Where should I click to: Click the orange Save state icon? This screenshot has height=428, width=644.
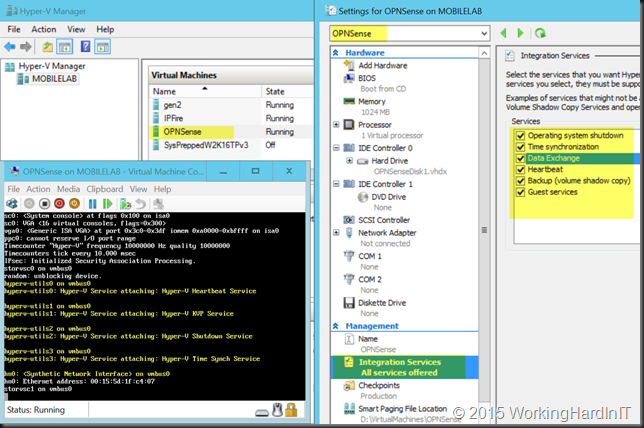pyautogui.click(x=74, y=203)
